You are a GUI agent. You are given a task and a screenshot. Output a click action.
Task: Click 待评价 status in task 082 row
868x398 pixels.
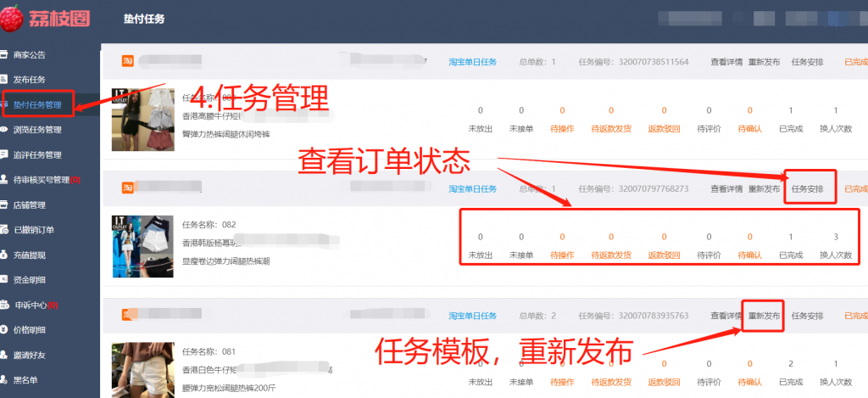click(x=709, y=255)
